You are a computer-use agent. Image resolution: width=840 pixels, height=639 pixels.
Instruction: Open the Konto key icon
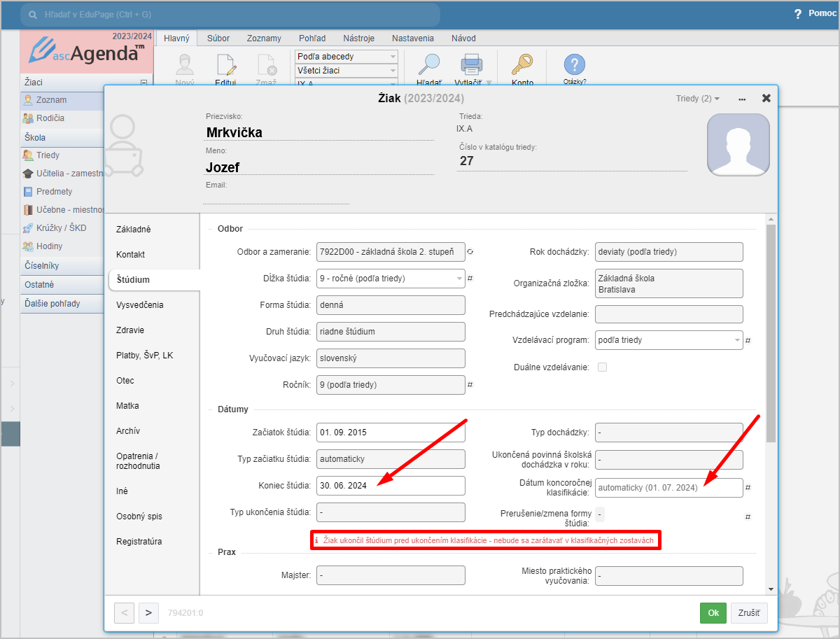click(521, 64)
